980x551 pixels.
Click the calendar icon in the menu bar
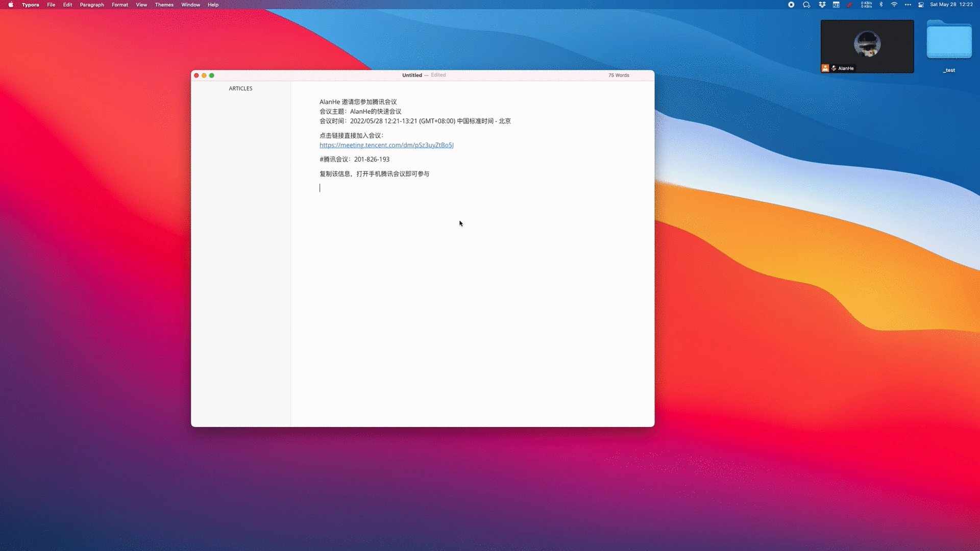click(836, 5)
